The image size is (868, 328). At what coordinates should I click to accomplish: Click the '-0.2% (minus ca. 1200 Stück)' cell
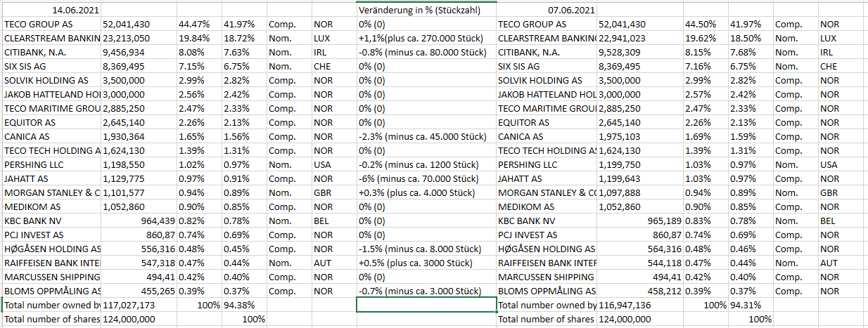[427, 164]
